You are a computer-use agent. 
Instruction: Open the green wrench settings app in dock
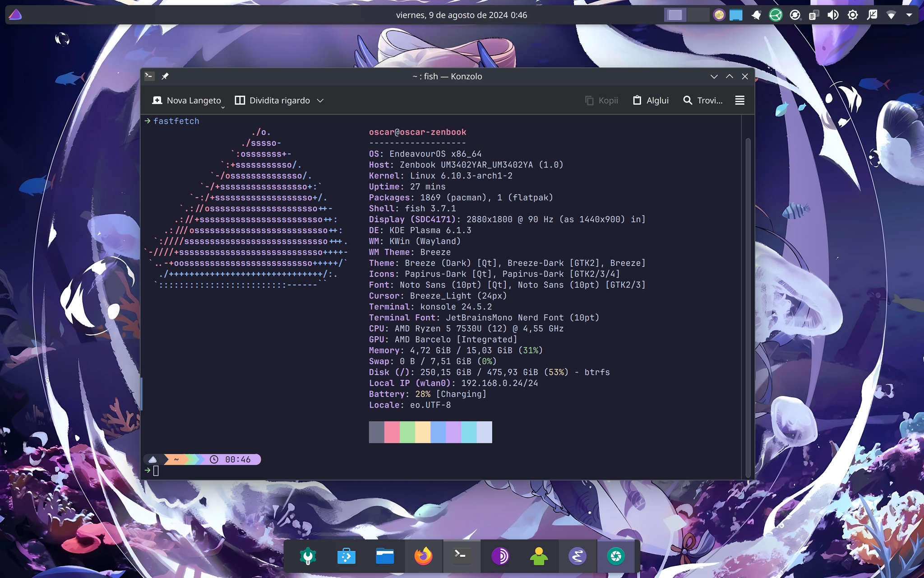308,556
